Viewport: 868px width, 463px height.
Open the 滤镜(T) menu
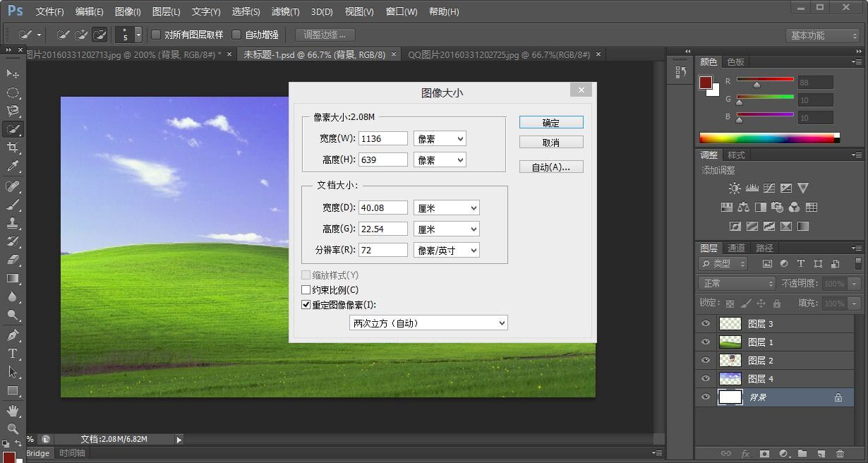[x=285, y=12]
